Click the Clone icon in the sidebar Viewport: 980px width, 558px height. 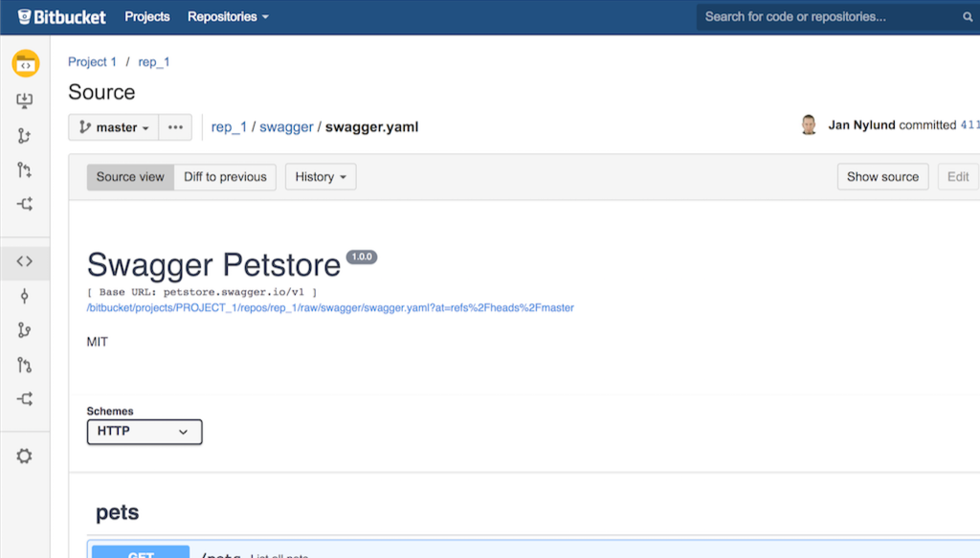coord(25,100)
